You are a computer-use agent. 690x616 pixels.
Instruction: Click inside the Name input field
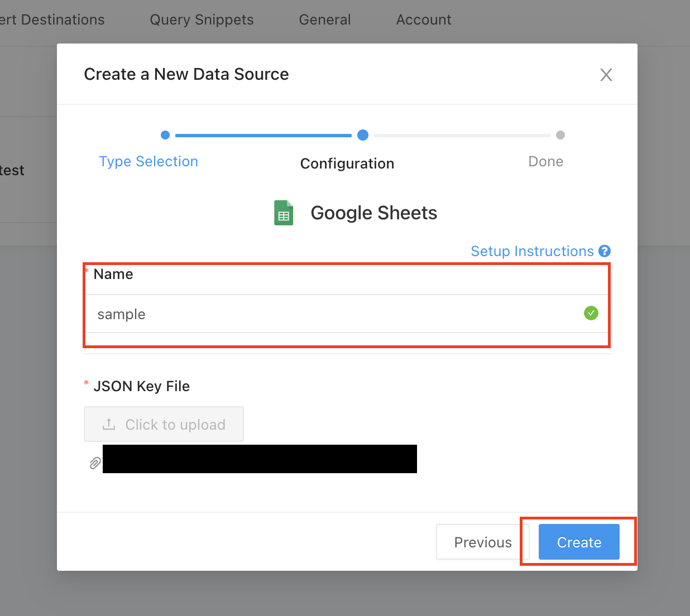[279, 314]
